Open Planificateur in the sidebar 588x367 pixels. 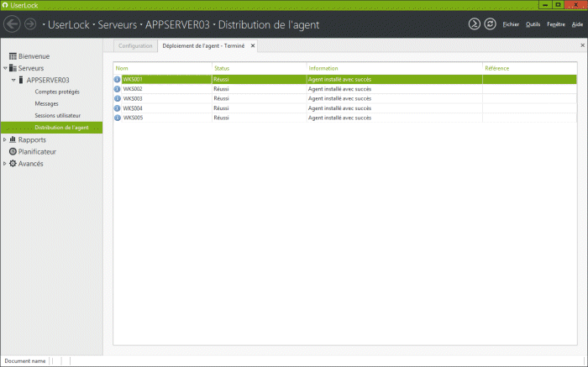coord(37,151)
